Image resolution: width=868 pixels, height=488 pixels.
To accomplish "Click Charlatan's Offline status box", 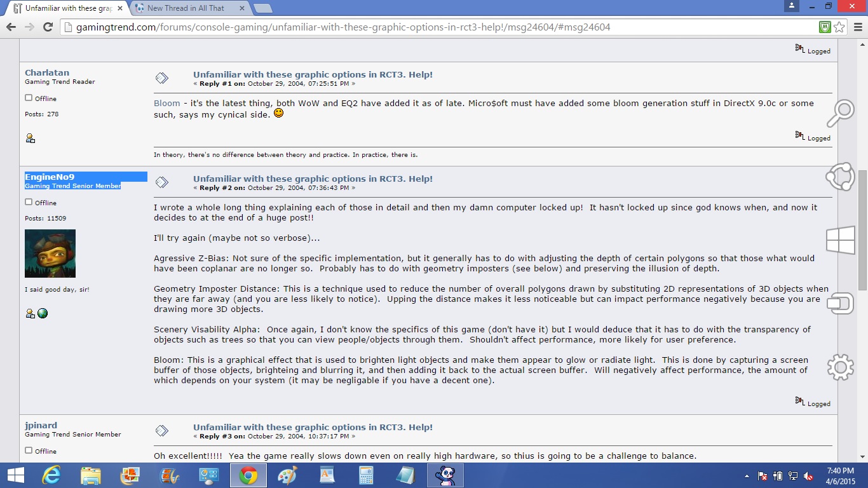I will point(29,98).
